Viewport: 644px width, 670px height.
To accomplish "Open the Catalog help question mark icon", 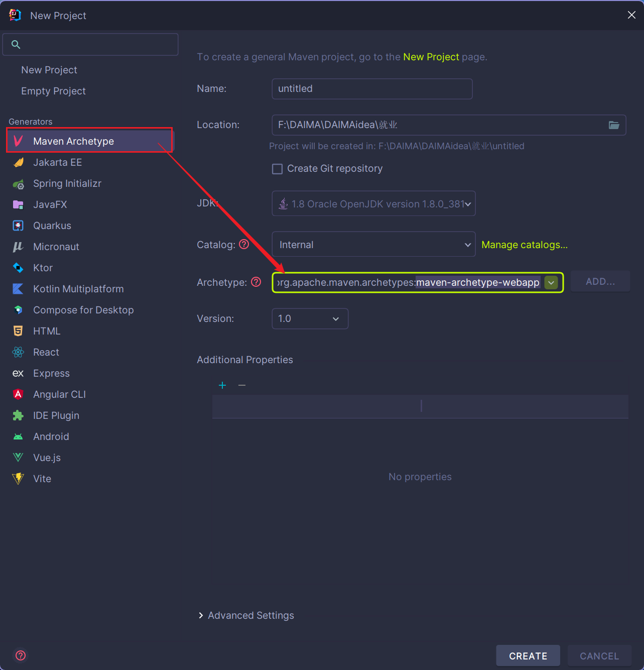I will tap(244, 244).
